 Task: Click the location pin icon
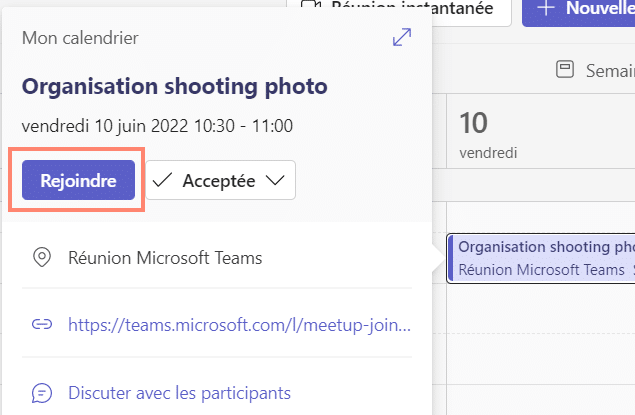click(42, 257)
